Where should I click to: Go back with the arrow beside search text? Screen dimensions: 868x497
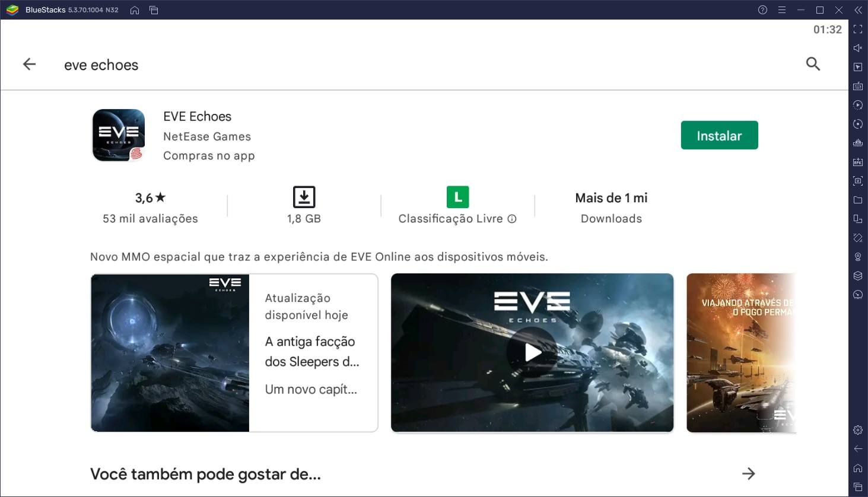[x=29, y=64]
